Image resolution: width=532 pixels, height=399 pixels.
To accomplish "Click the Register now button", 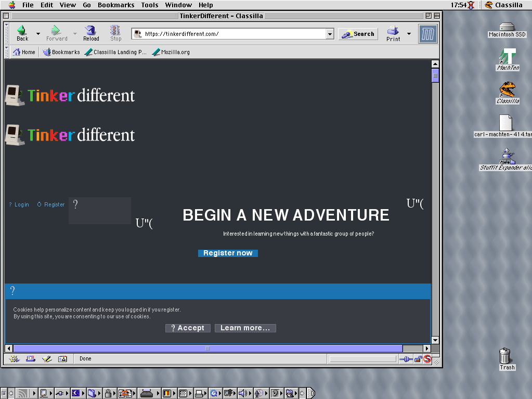I will (228, 253).
